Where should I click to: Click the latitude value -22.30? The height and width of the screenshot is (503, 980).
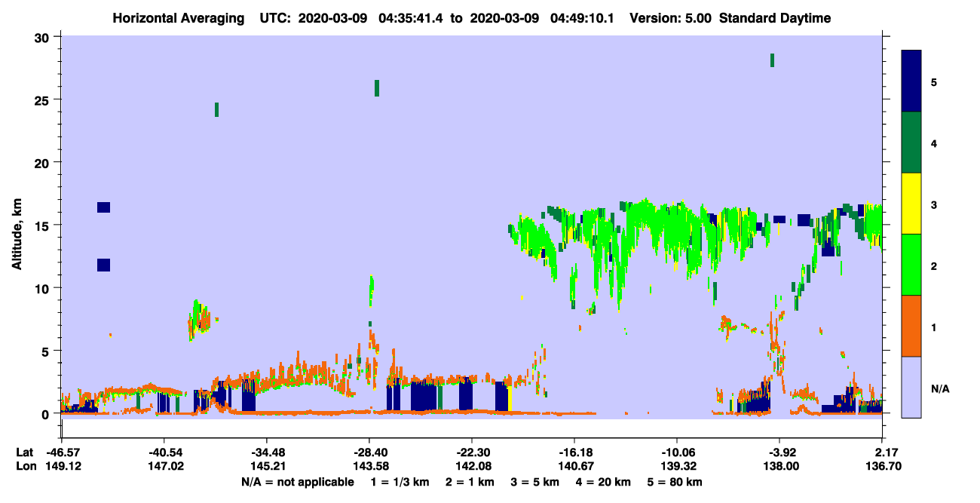coord(471,452)
